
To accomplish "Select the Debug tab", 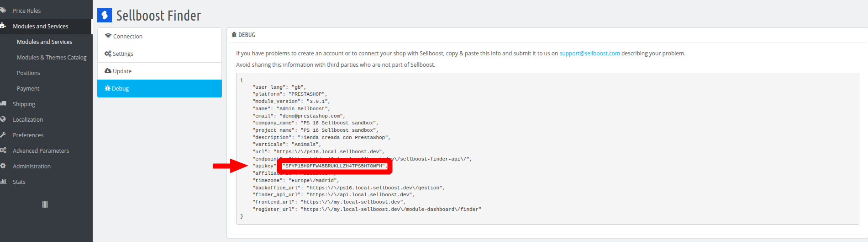I will coord(159,88).
